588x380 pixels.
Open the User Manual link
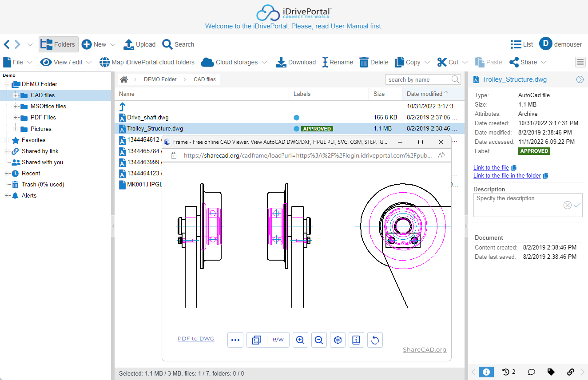coord(349,26)
